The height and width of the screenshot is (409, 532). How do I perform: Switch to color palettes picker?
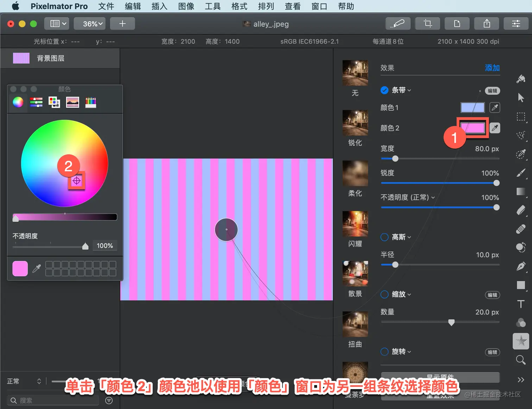coord(54,102)
